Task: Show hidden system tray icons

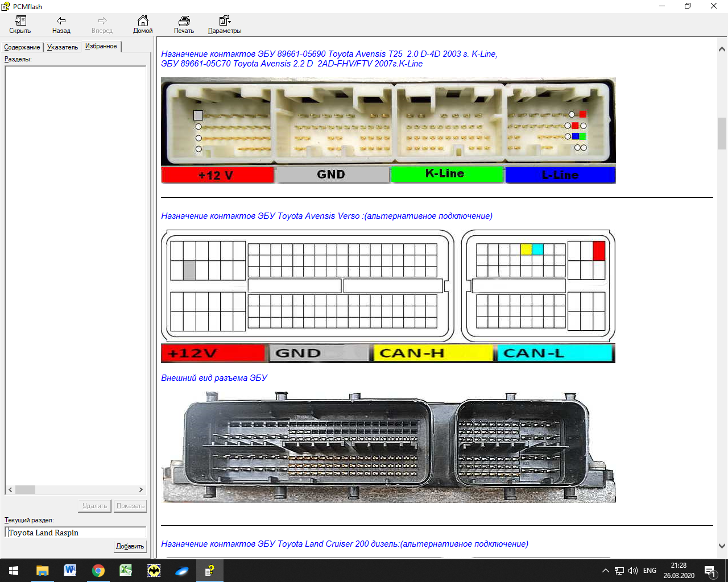Action: pos(605,571)
